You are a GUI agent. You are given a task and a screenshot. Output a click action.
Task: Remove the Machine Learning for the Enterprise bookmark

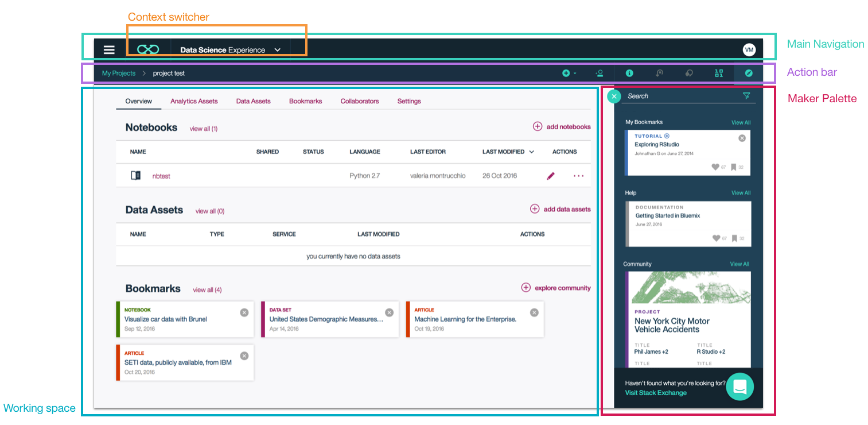pyautogui.click(x=534, y=312)
